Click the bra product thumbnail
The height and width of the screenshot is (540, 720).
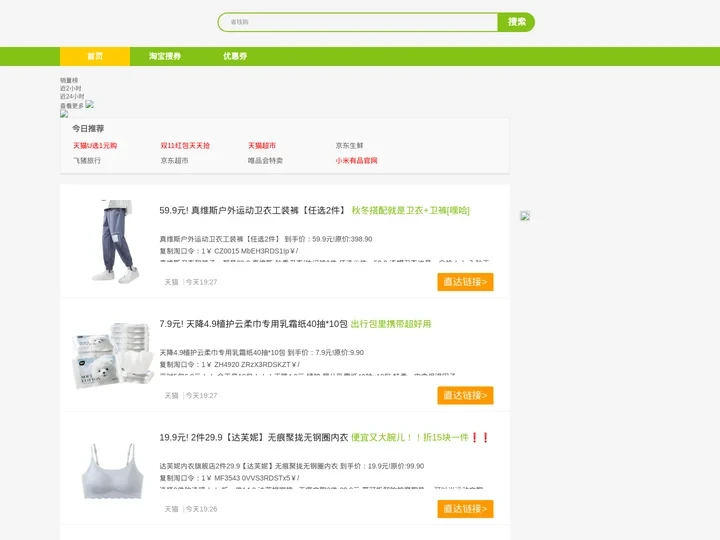[x=113, y=470]
